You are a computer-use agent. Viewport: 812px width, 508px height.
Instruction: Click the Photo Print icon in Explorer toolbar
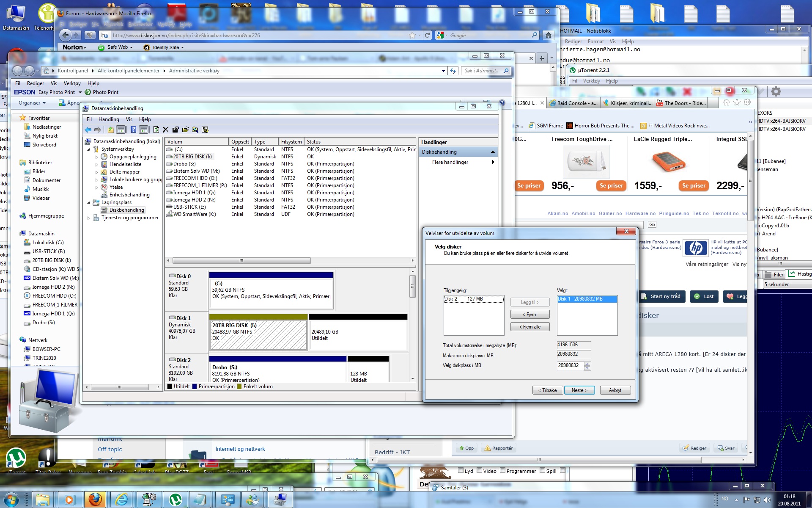88,92
